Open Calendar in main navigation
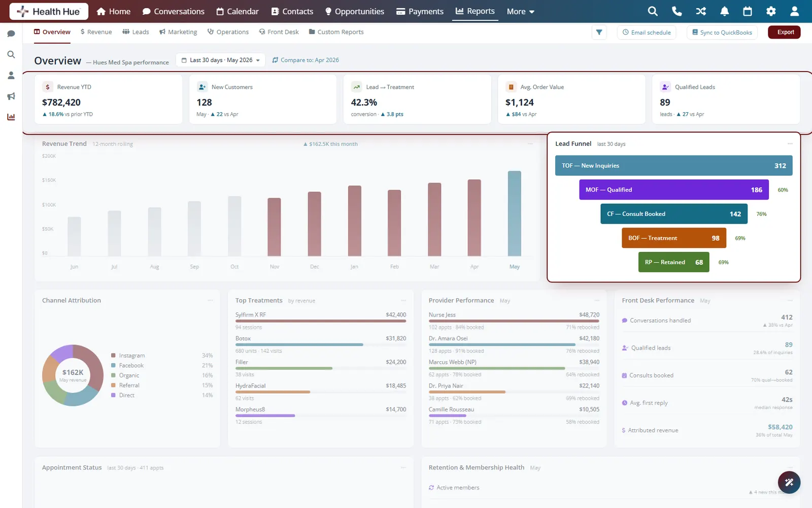 238,11
